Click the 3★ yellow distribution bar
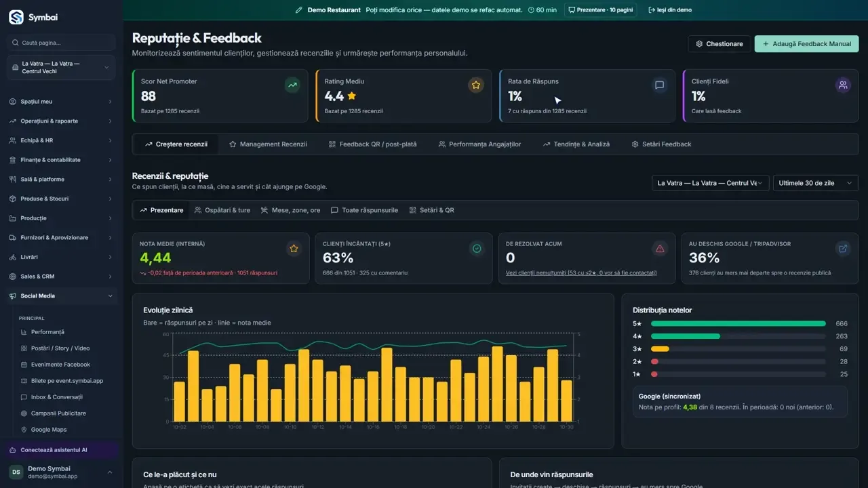868x488 pixels. 660,349
